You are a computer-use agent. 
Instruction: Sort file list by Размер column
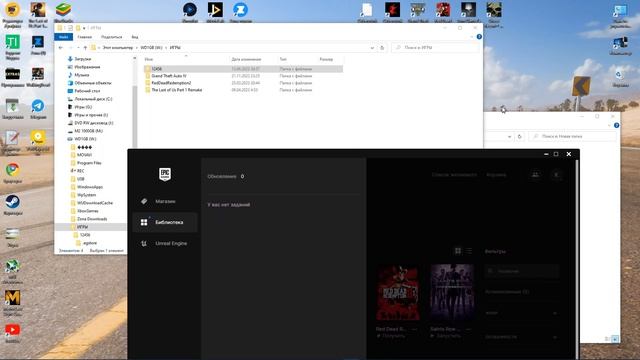(x=326, y=60)
